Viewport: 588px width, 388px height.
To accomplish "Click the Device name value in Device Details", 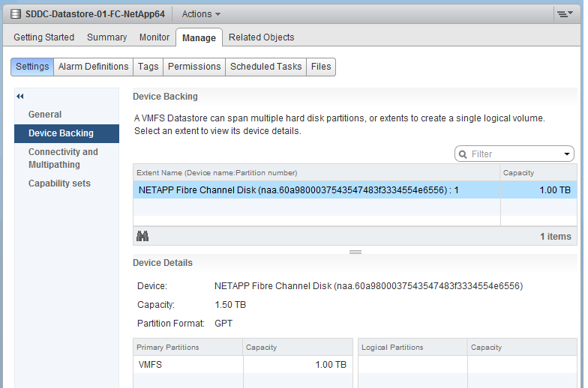I will point(368,286).
